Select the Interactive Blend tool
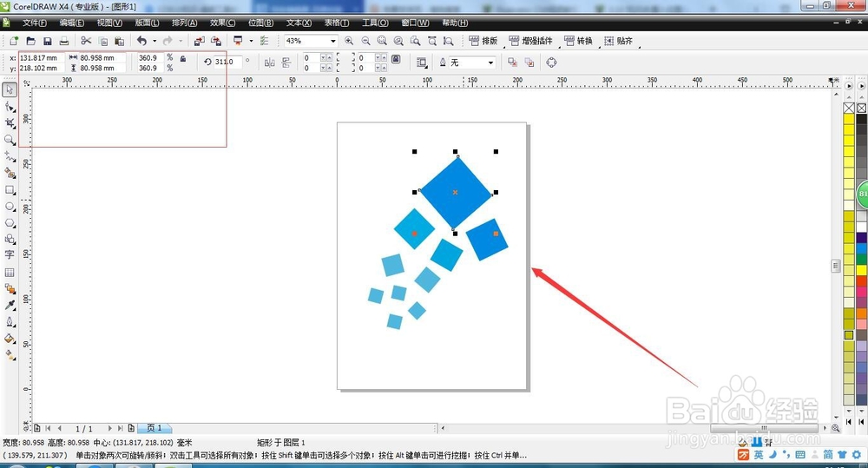Screen dimensions: 868x468 (x=10, y=288)
